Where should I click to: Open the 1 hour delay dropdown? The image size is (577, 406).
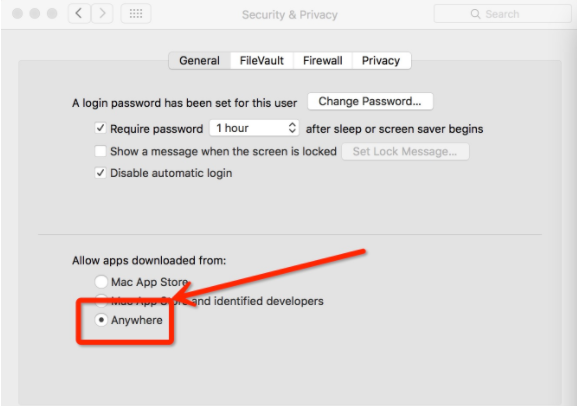point(254,128)
